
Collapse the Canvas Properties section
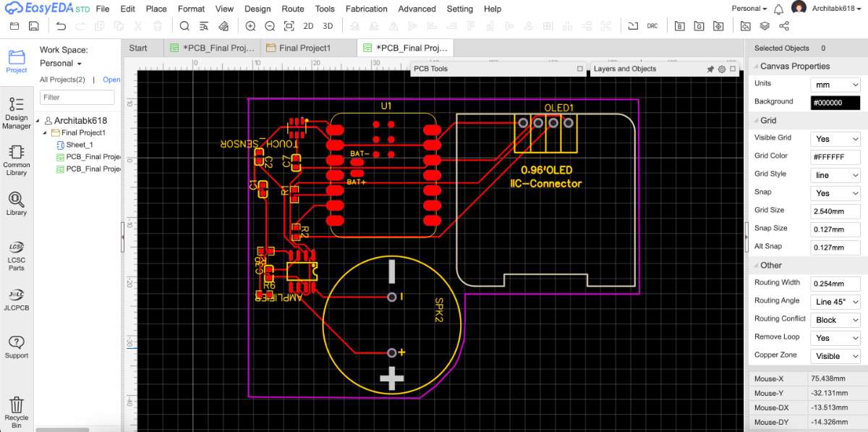(754, 67)
